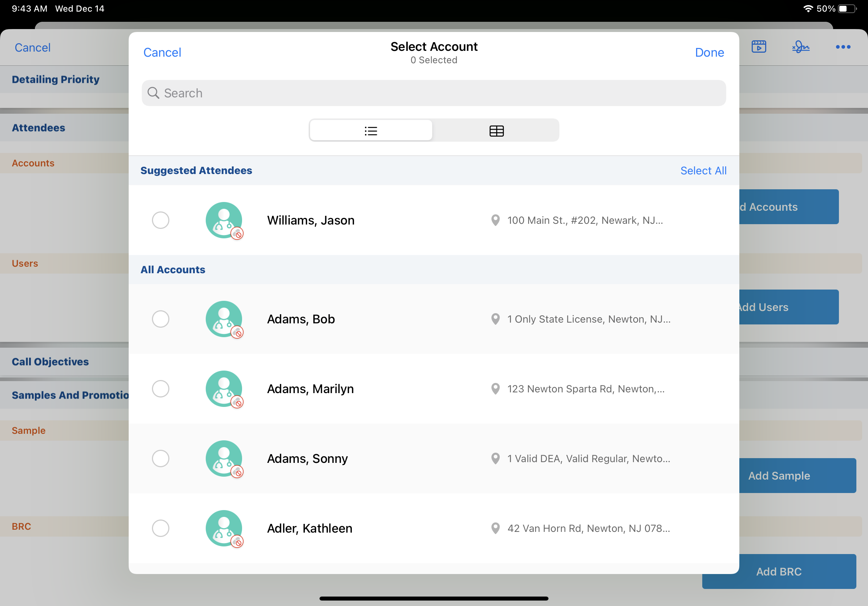Click Select All for suggested attendees

point(703,170)
